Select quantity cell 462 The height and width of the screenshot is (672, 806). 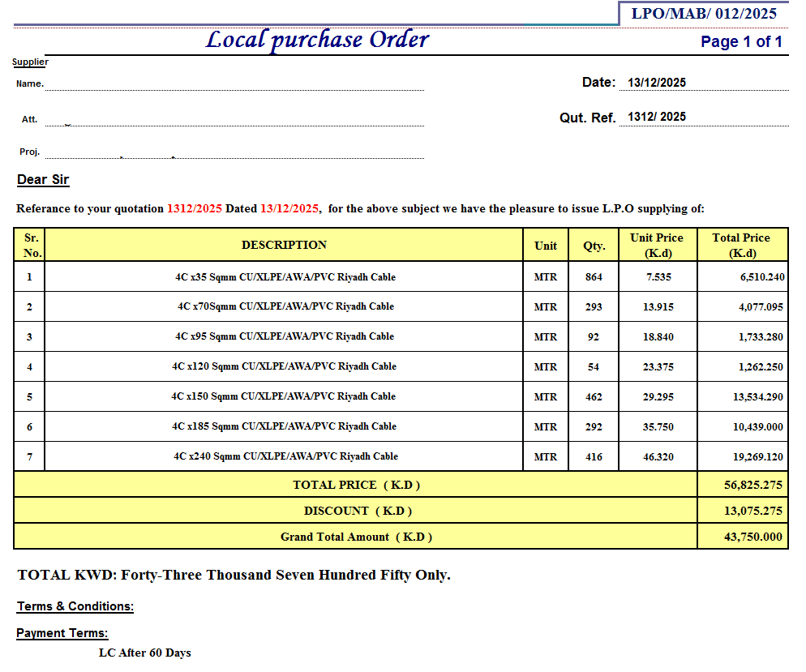pyautogui.click(x=594, y=396)
